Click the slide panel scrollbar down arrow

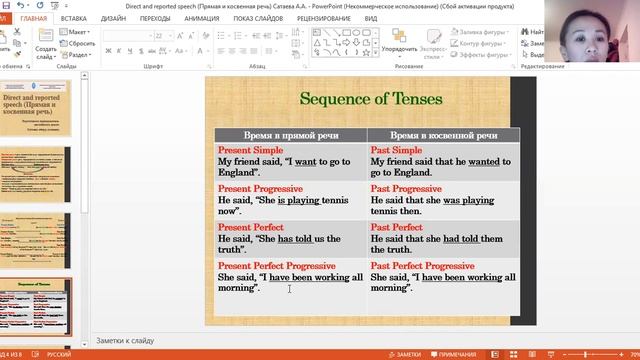(84, 344)
